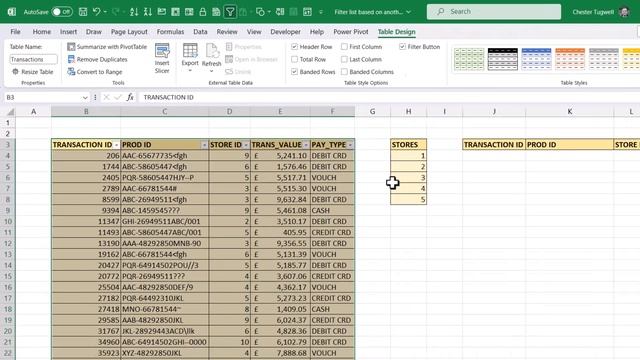The width and height of the screenshot is (640, 360).
Task: Open the Page Layout tab
Action: point(129,31)
